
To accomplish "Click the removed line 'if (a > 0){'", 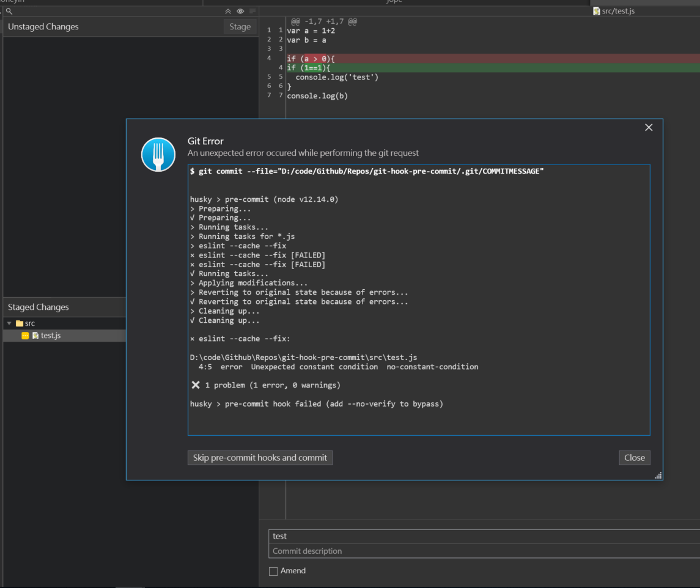I will [493, 59].
